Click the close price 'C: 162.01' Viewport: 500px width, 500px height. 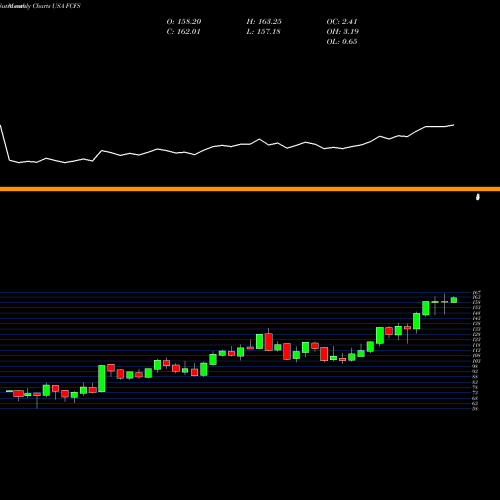(x=183, y=32)
